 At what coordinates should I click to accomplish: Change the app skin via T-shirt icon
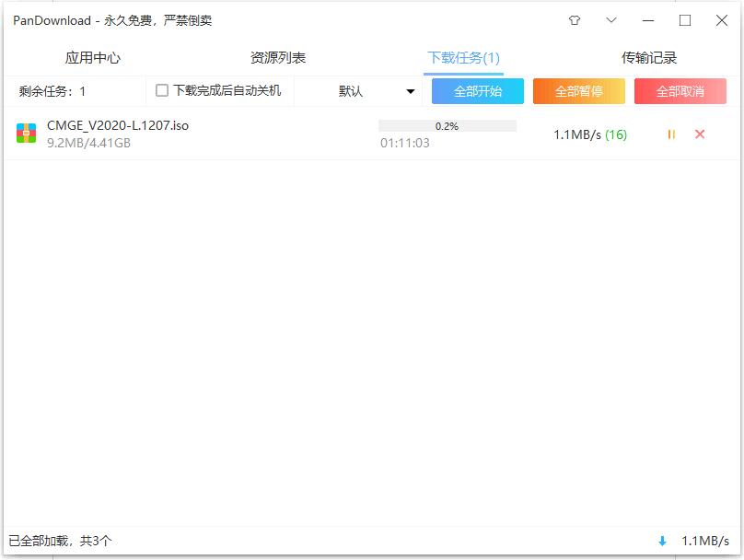click(x=574, y=18)
